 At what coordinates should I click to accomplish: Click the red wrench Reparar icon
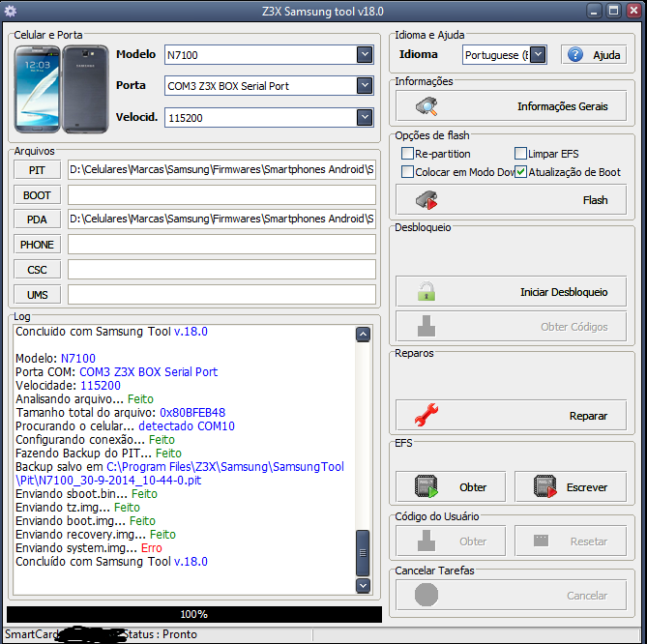tap(426, 415)
